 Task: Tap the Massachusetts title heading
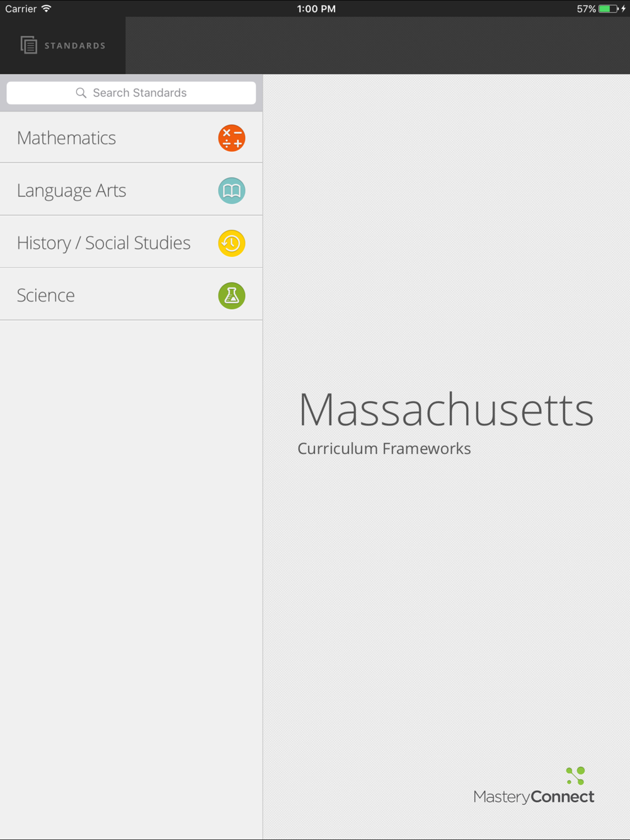coord(446,409)
